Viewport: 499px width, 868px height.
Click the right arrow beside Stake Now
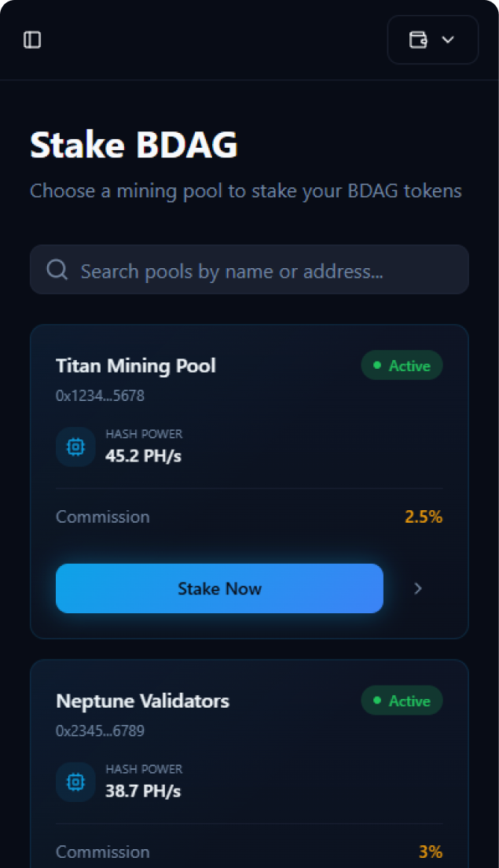click(x=418, y=588)
